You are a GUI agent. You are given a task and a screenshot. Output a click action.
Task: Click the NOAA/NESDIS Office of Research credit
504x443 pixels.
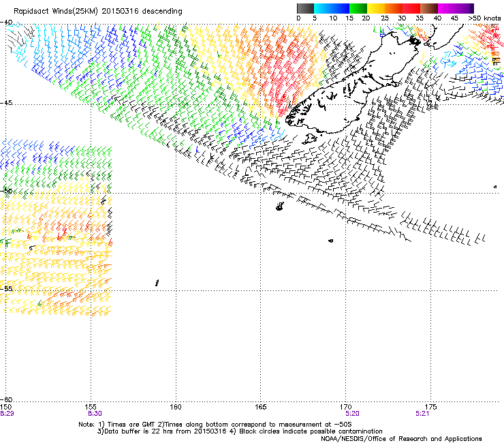(x=401, y=439)
